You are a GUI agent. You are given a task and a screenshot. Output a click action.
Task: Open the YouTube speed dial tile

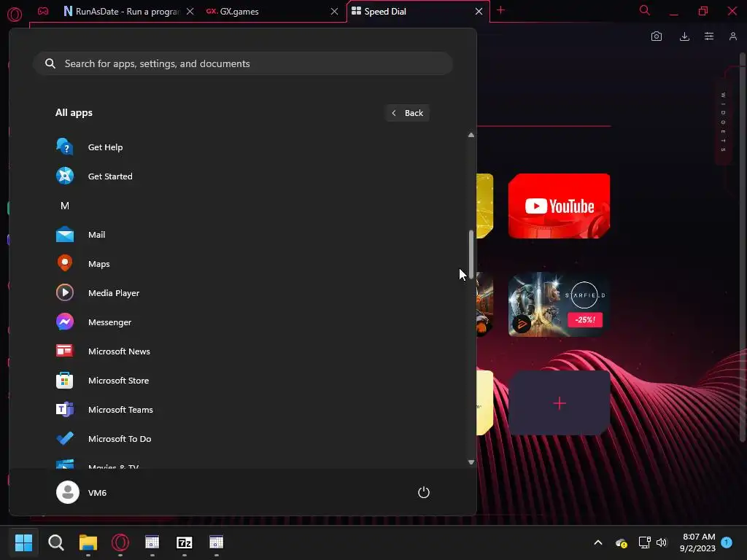559,206
